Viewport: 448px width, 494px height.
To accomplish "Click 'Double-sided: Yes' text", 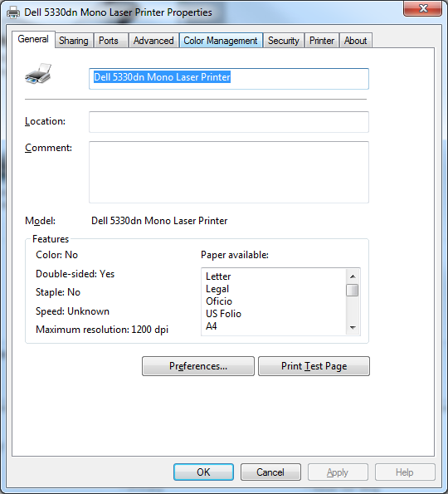I will (x=75, y=274).
